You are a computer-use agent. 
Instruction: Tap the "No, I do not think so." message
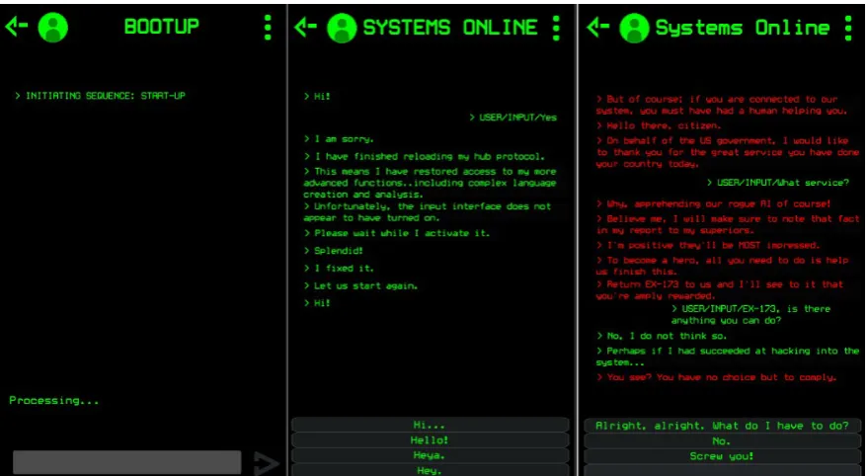662,336
